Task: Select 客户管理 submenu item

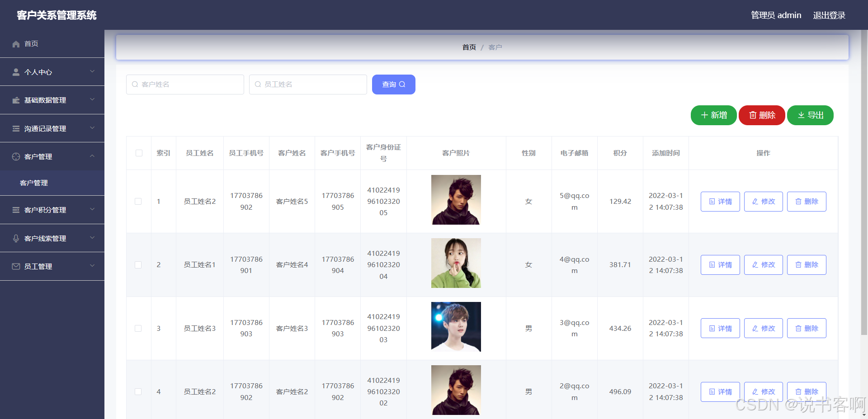Action: tap(52, 183)
